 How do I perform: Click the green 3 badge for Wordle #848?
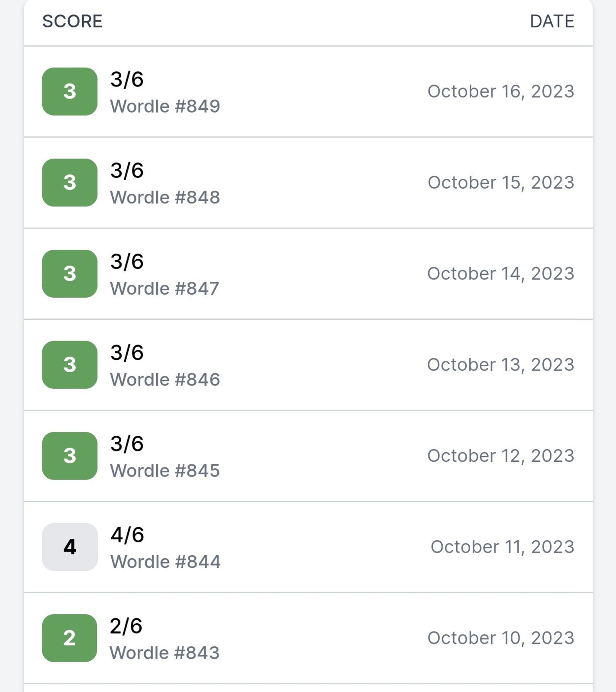70,183
